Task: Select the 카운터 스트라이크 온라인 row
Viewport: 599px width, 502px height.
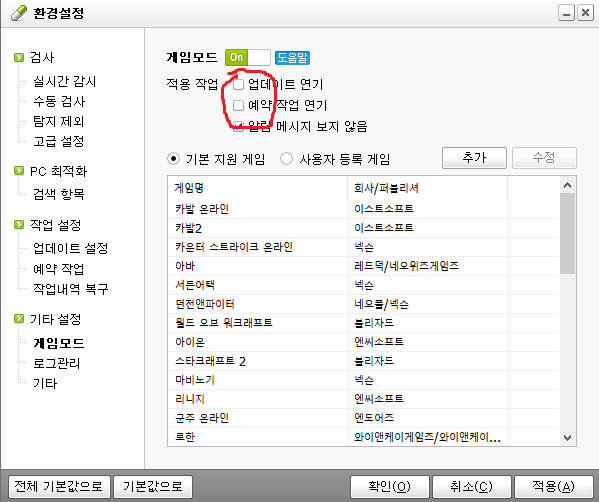Action: (364, 247)
